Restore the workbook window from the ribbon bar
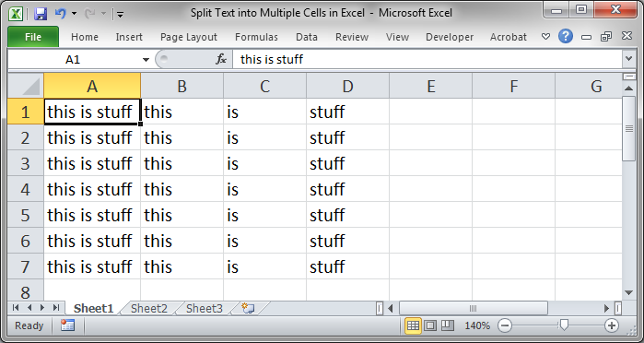Screen dimensions: 644x343 [x=606, y=37]
